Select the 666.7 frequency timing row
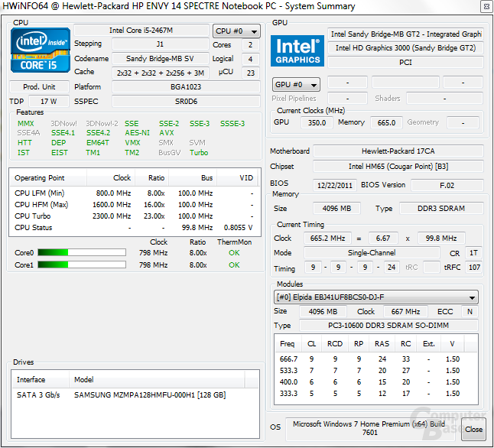The image size is (494, 448). (376, 359)
